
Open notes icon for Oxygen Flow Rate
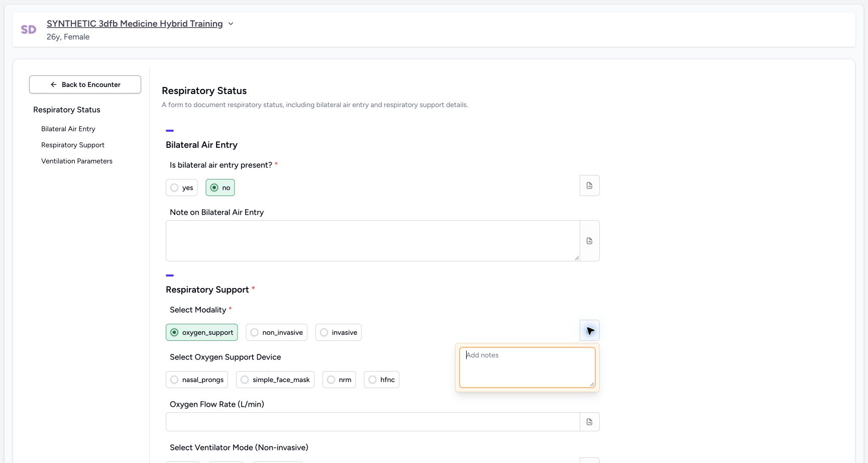point(590,422)
